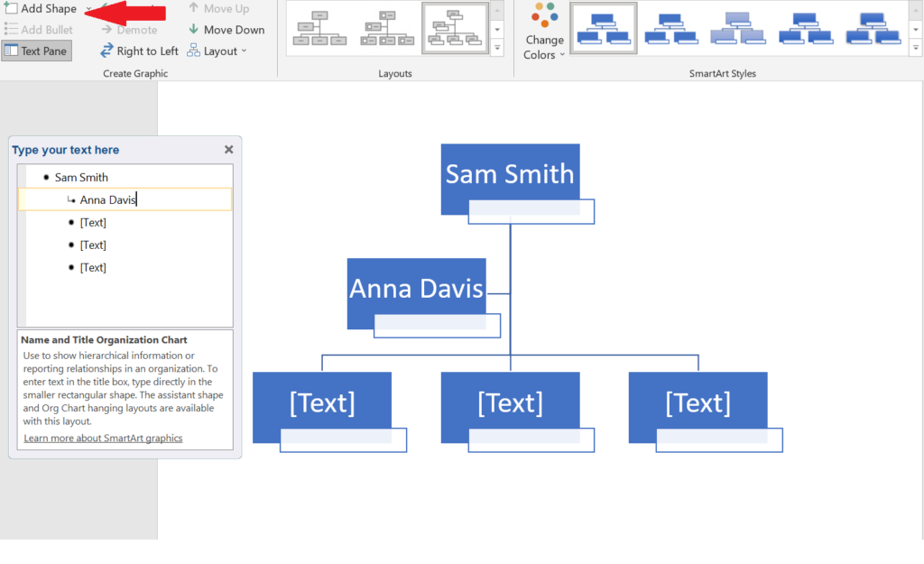Image resolution: width=924 pixels, height=564 pixels.
Task: Open the Layout dropdown in Create Graphic
Action: pyautogui.click(x=217, y=51)
